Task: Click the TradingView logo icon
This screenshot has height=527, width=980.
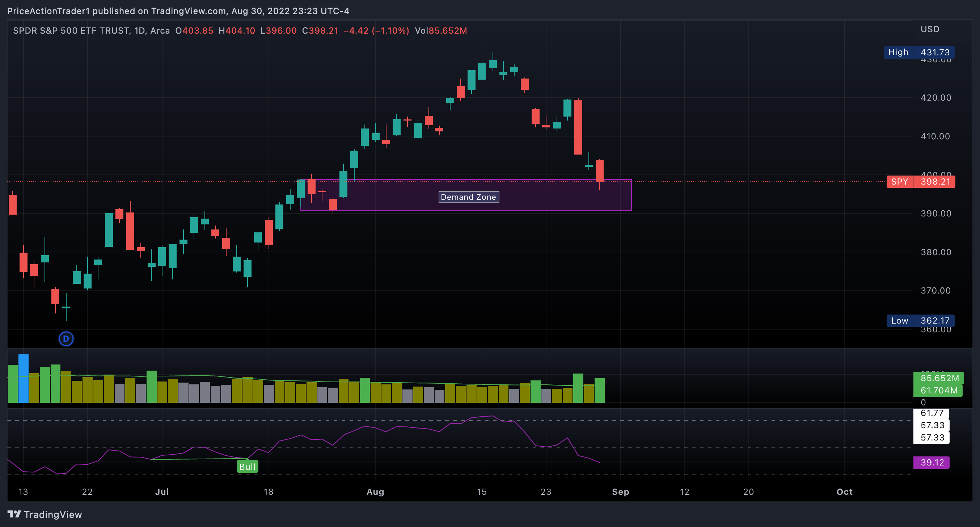Action: (x=14, y=514)
